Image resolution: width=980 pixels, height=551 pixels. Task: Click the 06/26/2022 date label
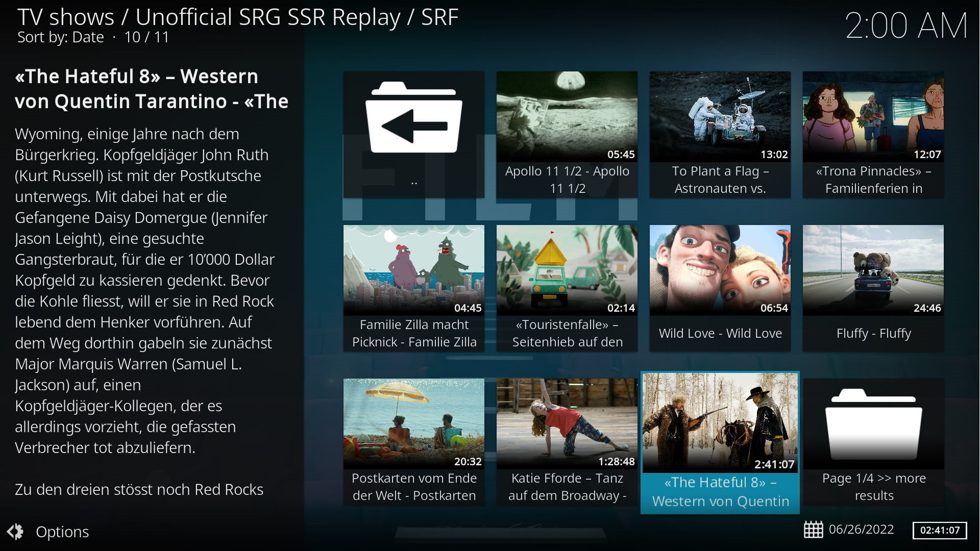click(861, 530)
